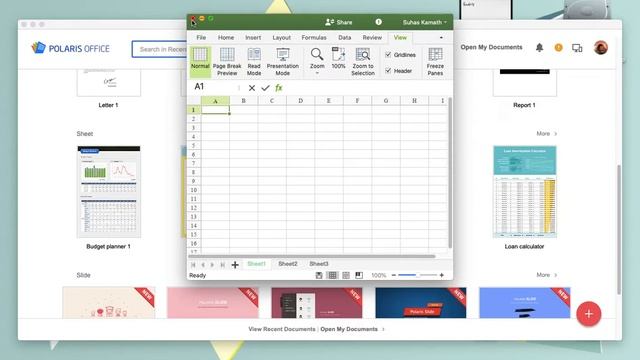640x360 pixels.
Task: Expand the Zoom dropdown arrow
Action: (x=317, y=73)
